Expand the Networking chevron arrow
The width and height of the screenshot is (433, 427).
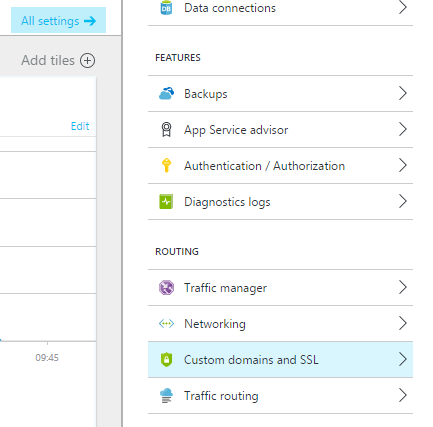coord(403,323)
